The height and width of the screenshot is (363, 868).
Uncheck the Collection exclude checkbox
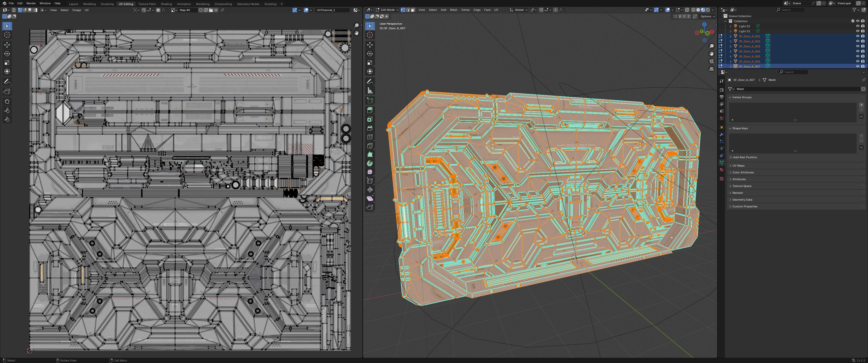coord(853,21)
